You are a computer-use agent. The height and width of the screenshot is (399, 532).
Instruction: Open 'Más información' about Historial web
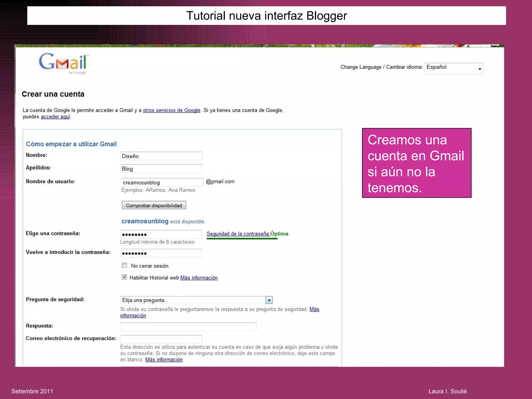coord(199,278)
